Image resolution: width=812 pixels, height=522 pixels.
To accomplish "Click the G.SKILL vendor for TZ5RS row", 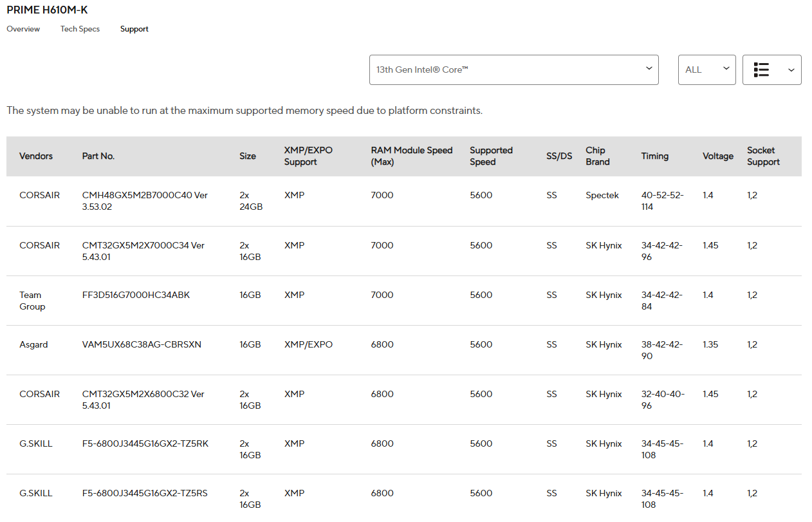I will coord(36,493).
